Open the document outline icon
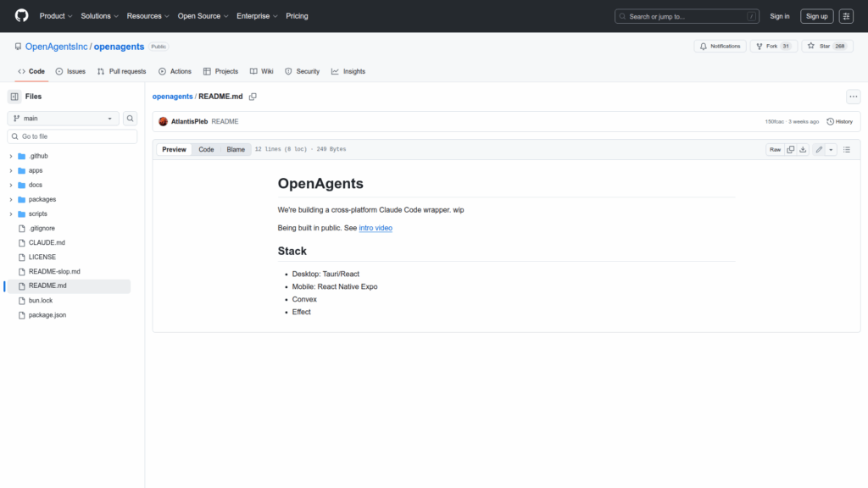 click(846, 149)
